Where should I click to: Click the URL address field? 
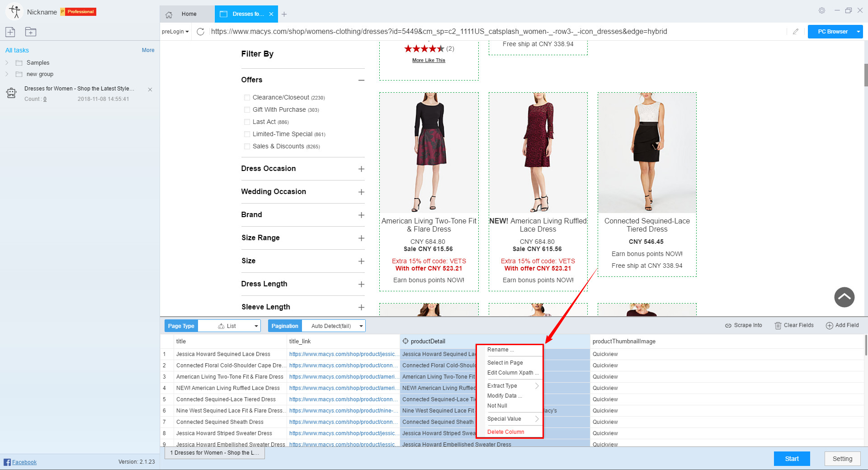coord(497,32)
